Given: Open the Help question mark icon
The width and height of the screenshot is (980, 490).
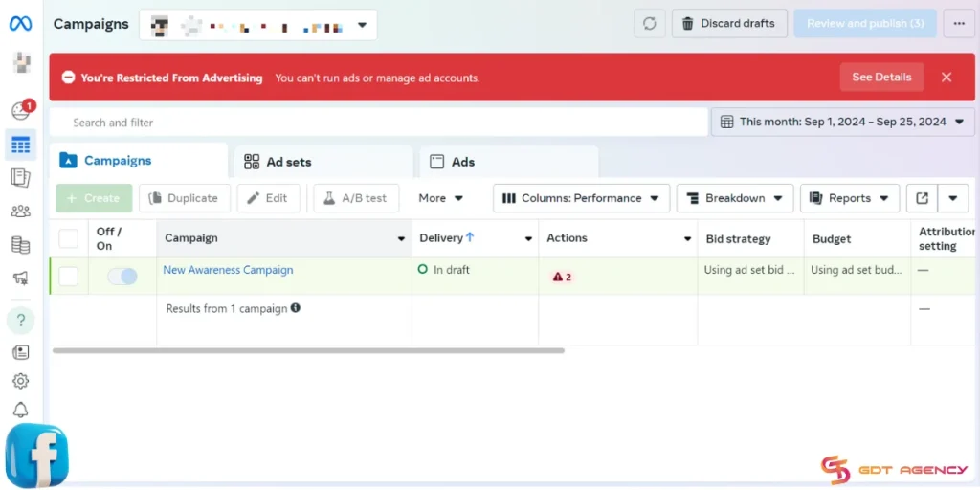Looking at the screenshot, I should tap(21, 321).
